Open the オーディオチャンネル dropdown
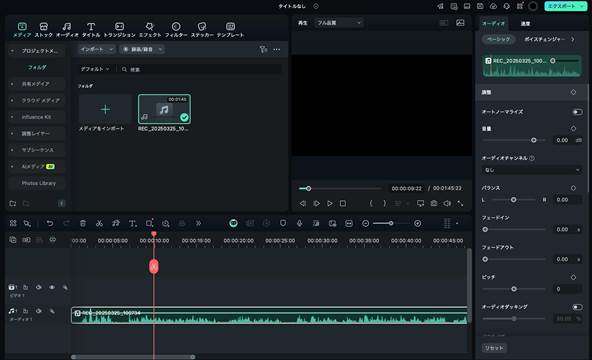The width and height of the screenshot is (592, 360). pyautogui.click(x=532, y=170)
